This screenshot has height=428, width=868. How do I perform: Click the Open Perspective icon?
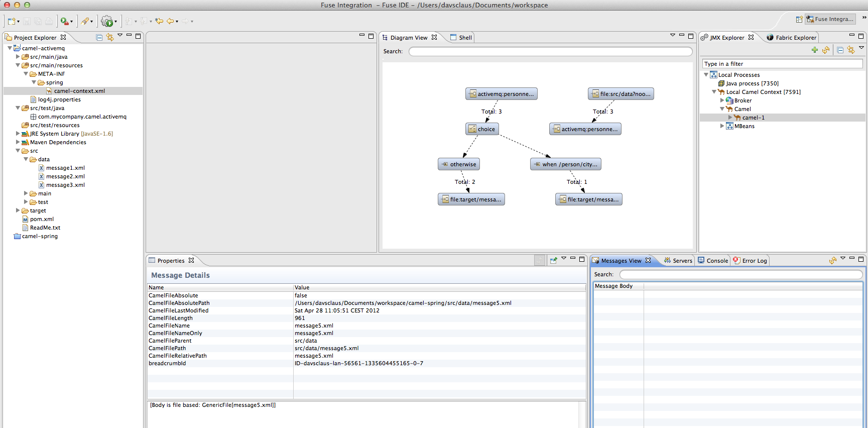[x=799, y=19]
